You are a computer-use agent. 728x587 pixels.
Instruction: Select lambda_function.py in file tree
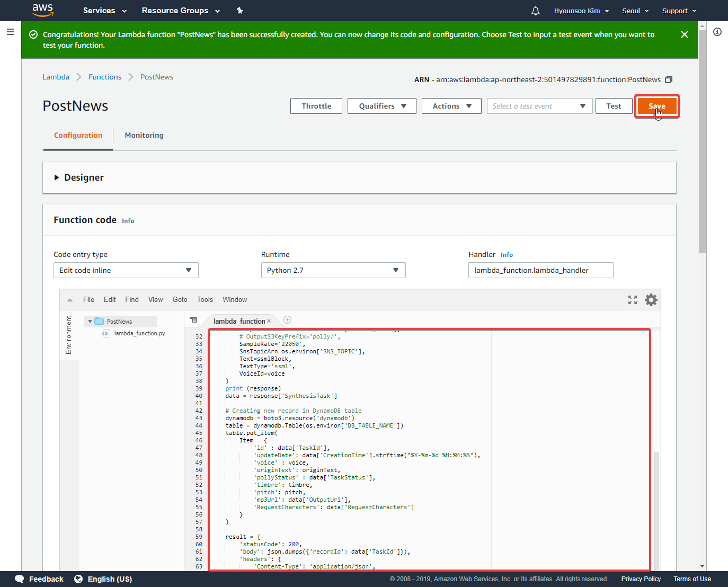click(x=139, y=333)
